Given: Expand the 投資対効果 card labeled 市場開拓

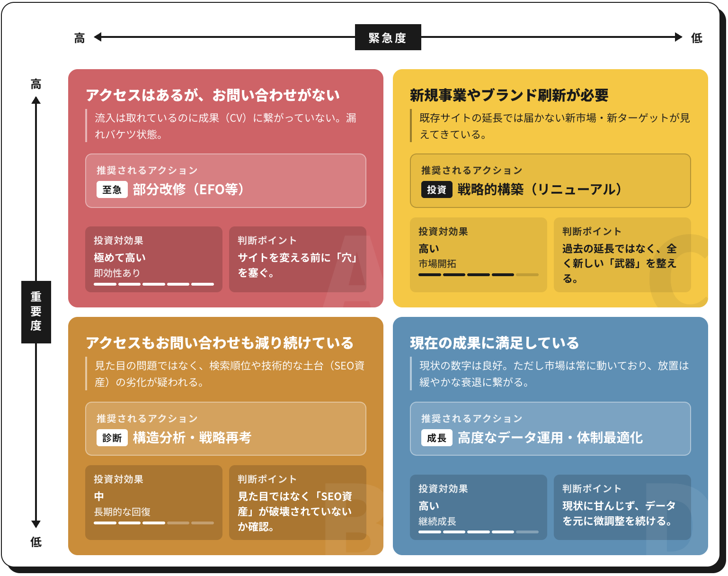Looking at the screenshot, I should pyautogui.click(x=479, y=255).
